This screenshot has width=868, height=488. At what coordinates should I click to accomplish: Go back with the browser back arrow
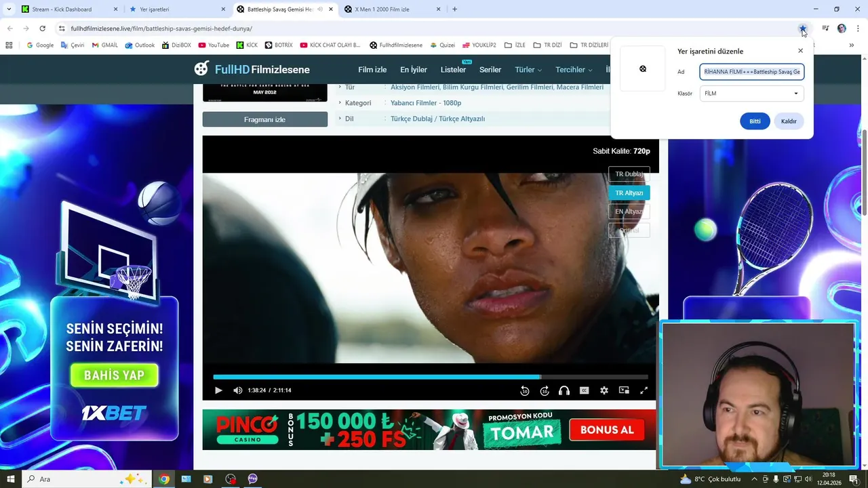click(x=9, y=28)
